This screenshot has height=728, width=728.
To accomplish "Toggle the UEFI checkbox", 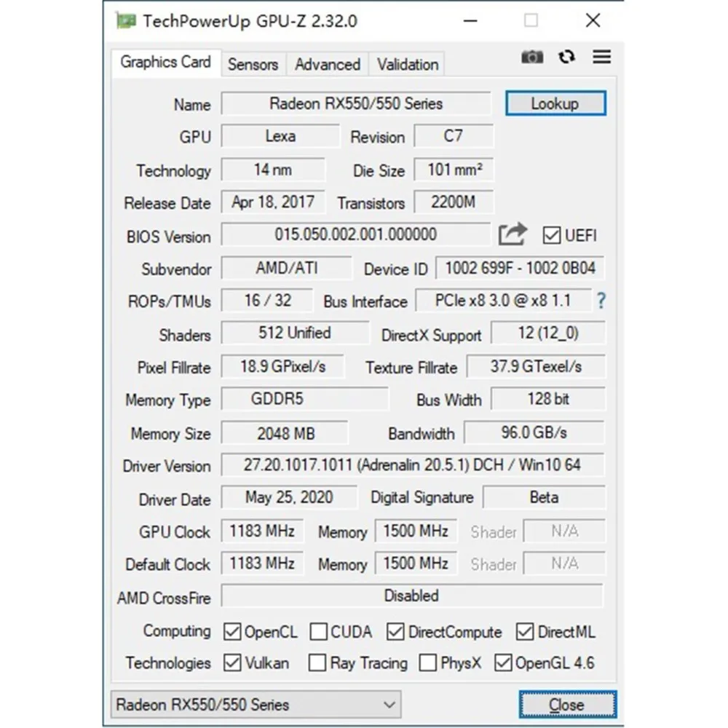I will (551, 235).
